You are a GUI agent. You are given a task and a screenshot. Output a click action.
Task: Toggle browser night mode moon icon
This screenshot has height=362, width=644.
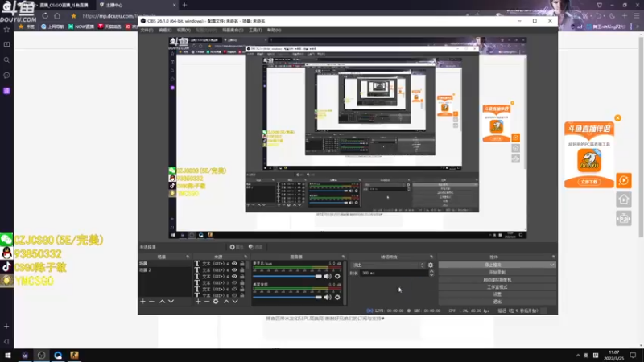(x=612, y=15)
